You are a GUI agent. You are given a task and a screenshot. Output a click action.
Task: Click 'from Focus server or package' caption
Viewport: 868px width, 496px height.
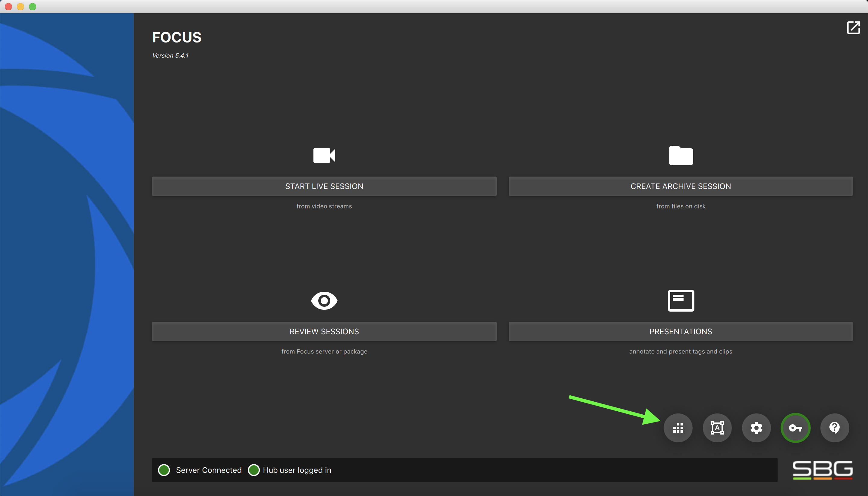pyautogui.click(x=324, y=352)
